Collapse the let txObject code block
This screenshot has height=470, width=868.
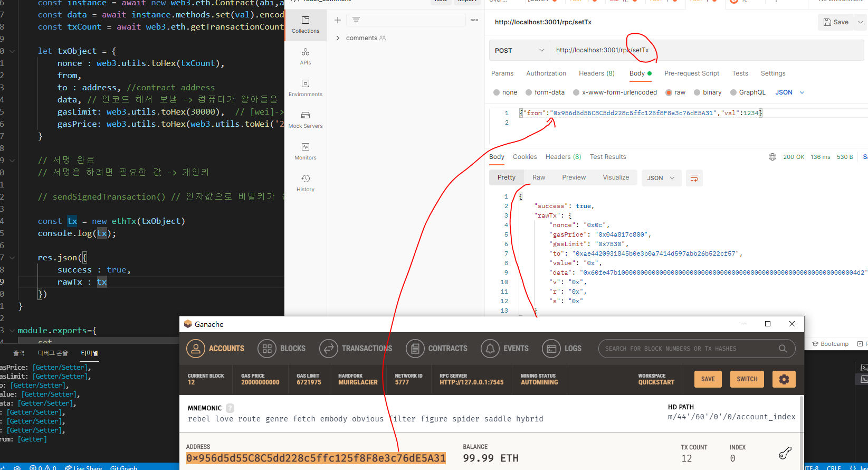(12, 51)
